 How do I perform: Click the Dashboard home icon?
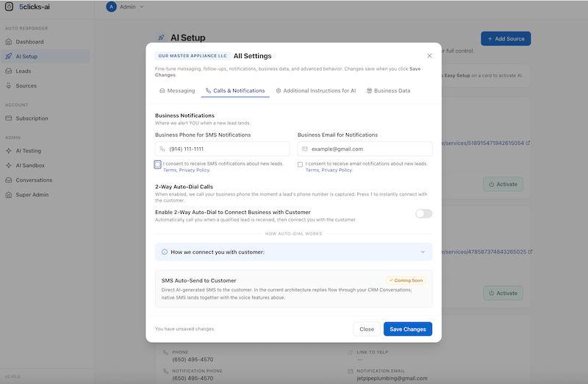9,42
